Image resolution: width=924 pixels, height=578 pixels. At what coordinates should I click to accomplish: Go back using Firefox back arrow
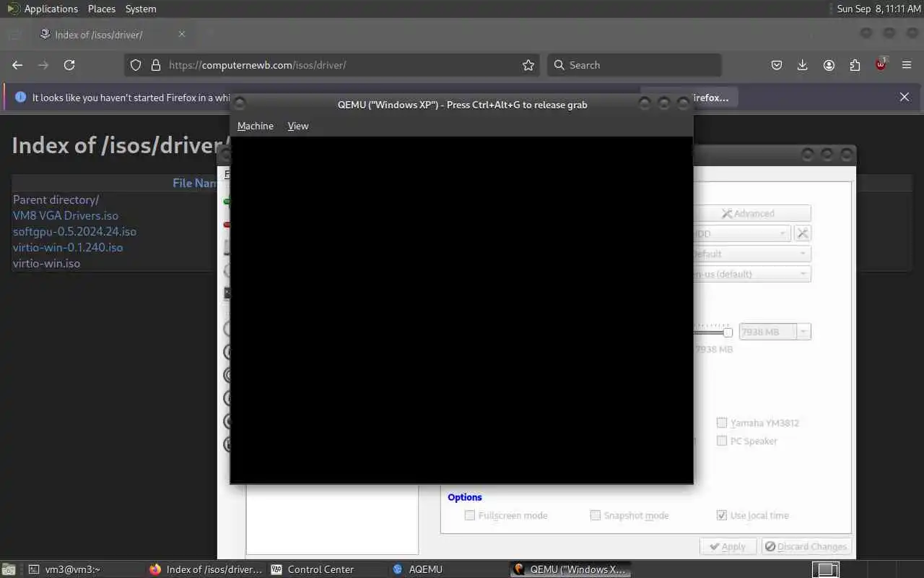tap(17, 65)
